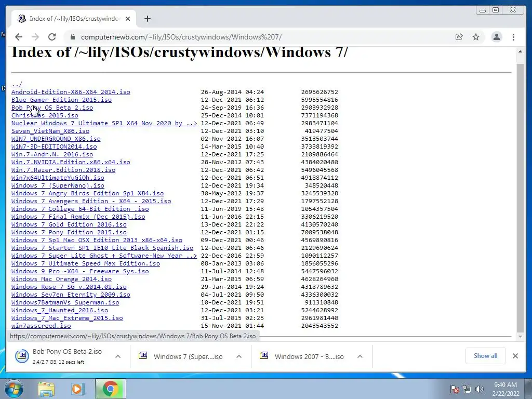Close the Index of crustywindows tab
This screenshot has height=399, width=532.
(x=128, y=19)
